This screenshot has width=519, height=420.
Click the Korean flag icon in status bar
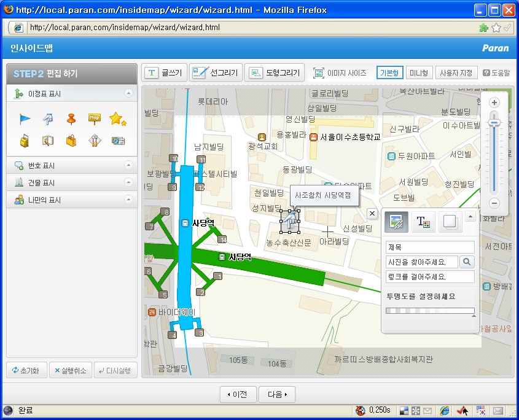tap(480, 410)
